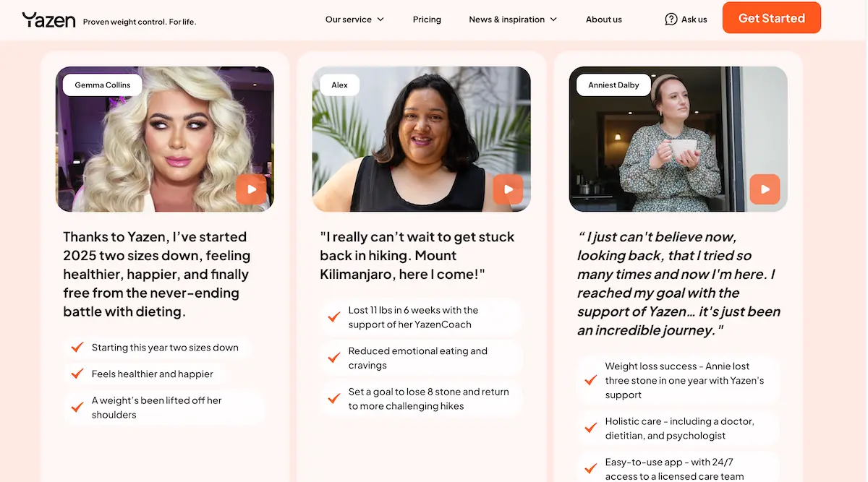Click checkmark beside 'Lost 11 lbs in 6 weeks'
This screenshot has width=868, height=482.
334,317
